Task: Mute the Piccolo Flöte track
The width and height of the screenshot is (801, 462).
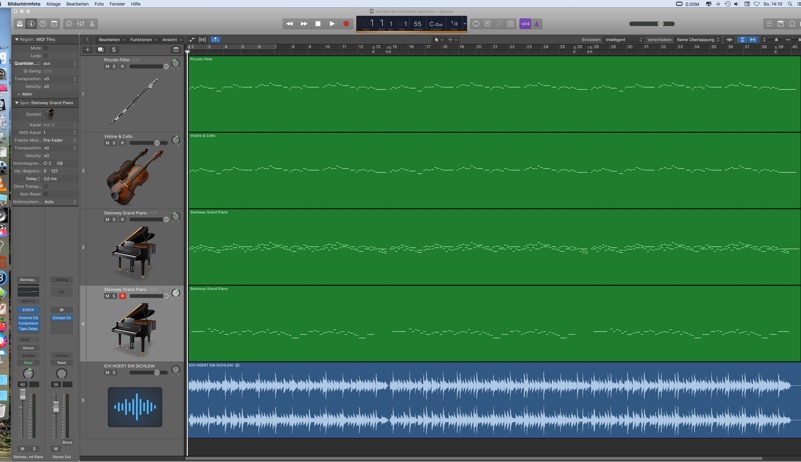Action: click(107, 66)
